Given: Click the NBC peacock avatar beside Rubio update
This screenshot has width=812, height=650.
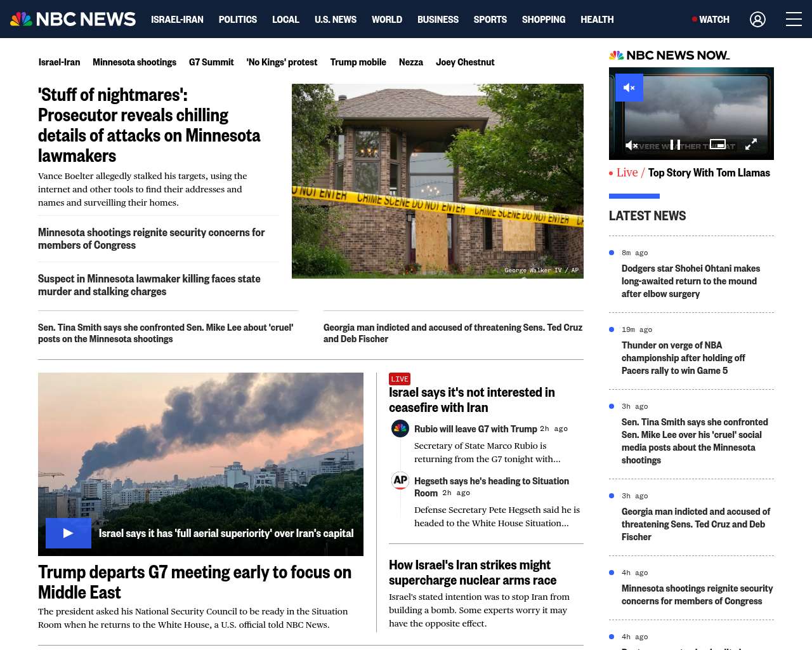Looking at the screenshot, I should [400, 429].
